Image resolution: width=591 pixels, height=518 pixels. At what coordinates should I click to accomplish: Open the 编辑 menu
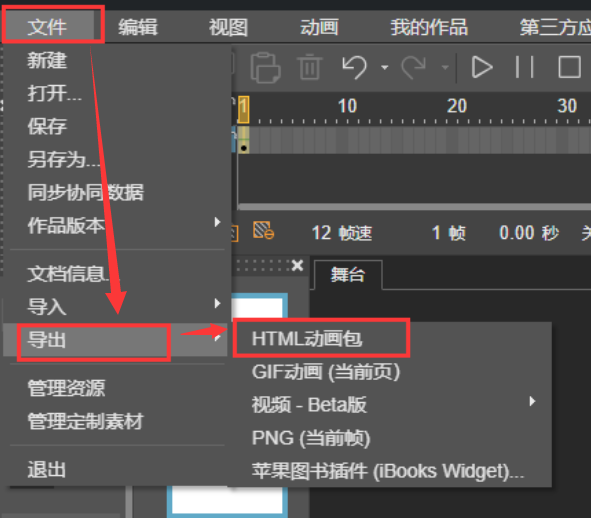(138, 27)
